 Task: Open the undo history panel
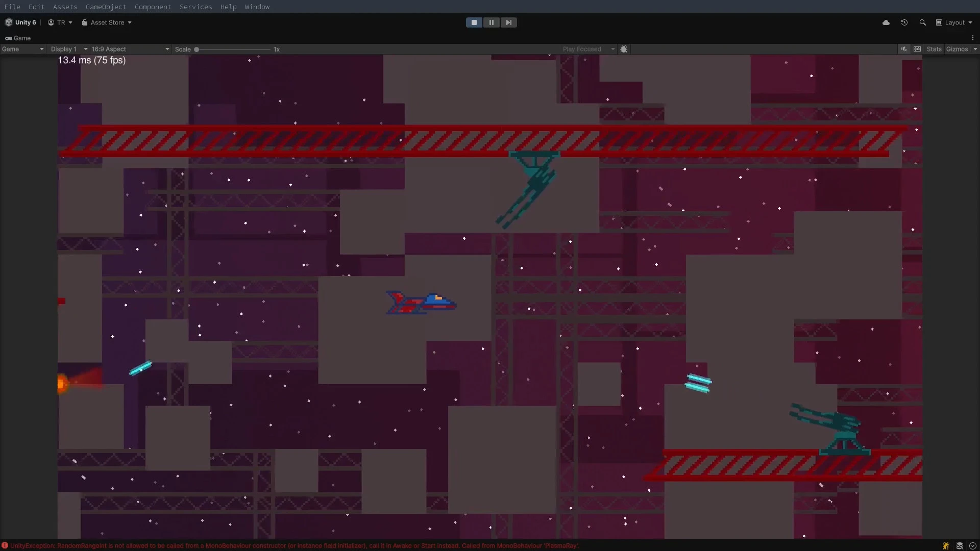904,22
